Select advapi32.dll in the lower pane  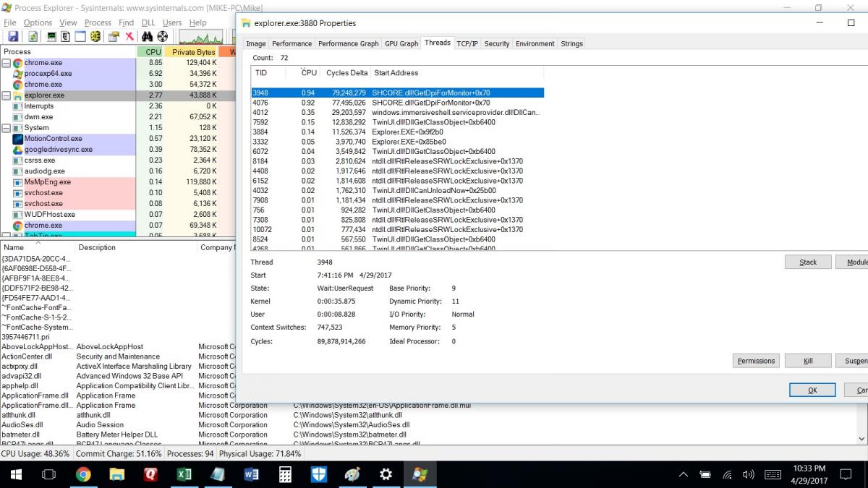(x=22, y=376)
